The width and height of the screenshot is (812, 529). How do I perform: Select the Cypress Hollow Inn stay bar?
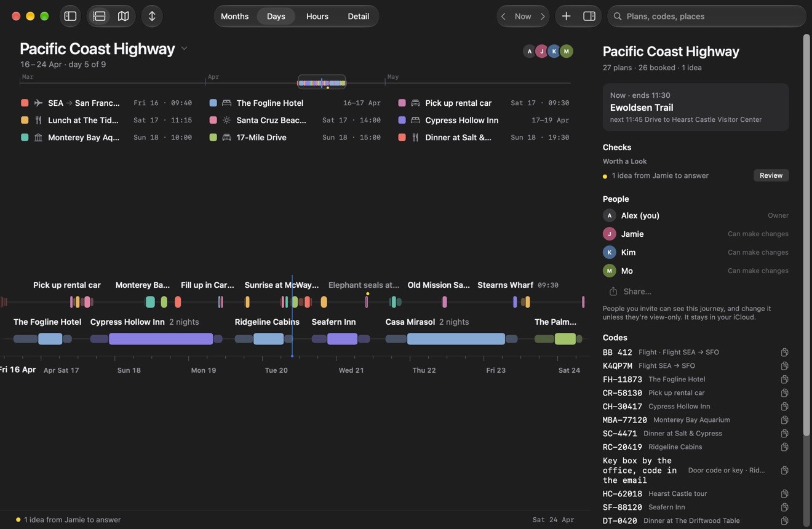(x=161, y=339)
